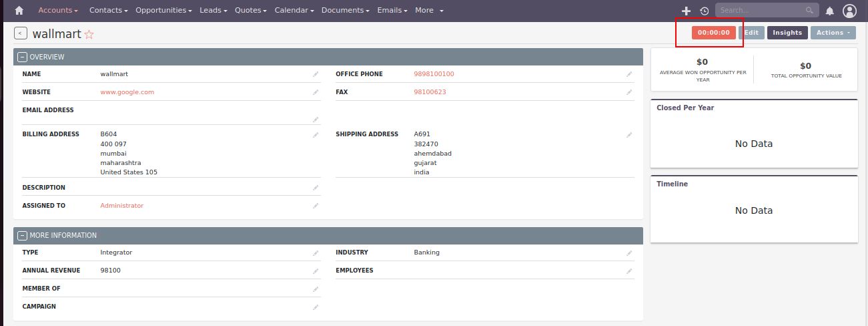Click the back arrow beside wallmart

[21, 33]
